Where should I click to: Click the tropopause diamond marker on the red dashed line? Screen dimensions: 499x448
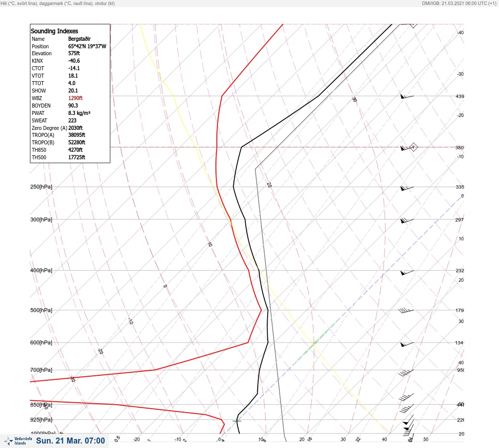(413, 147)
